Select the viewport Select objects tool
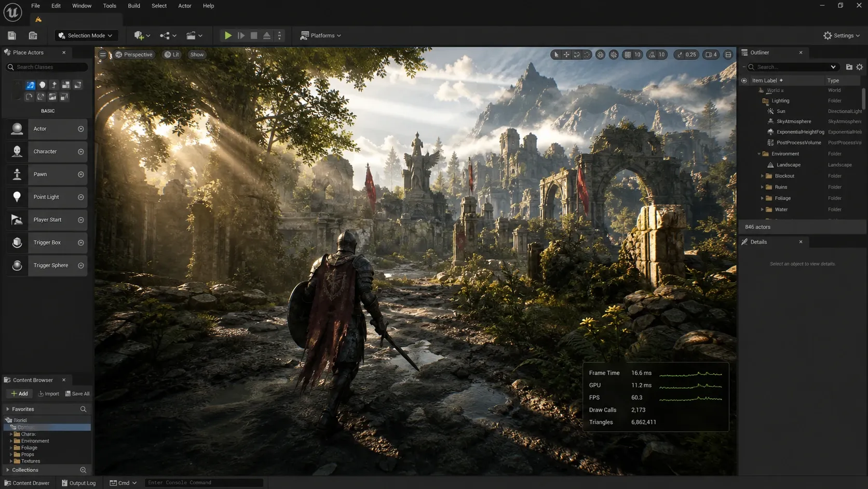Image resolution: width=868 pixels, height=489 pixels. click(x=557, y=55)
